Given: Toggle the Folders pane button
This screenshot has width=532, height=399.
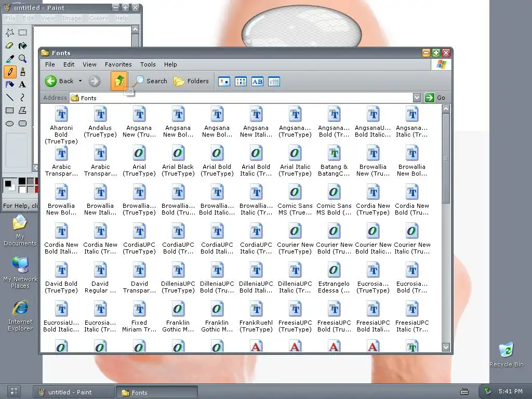Looking at the screenshot, I should 191,81.
